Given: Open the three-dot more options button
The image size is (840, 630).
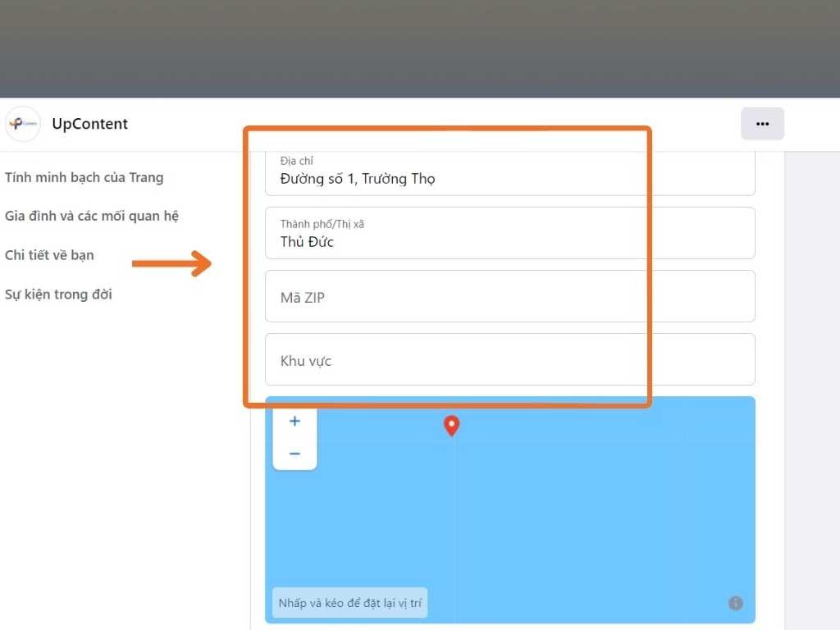Looking at the screenshot, I should 762,124.
